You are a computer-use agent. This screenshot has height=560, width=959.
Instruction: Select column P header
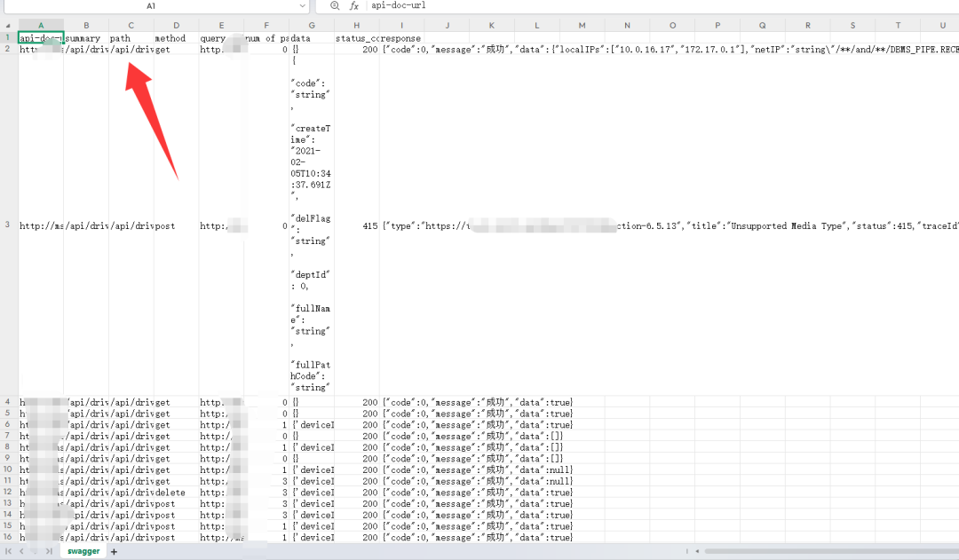717,26
